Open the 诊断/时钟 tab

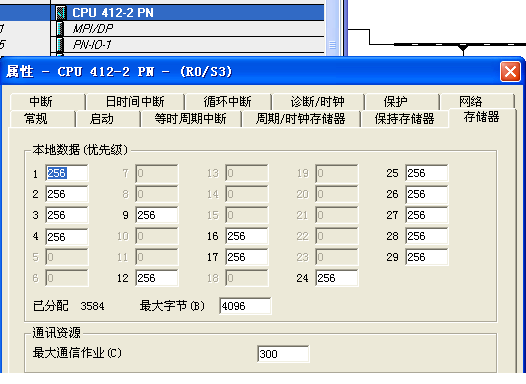pos(318,102)
